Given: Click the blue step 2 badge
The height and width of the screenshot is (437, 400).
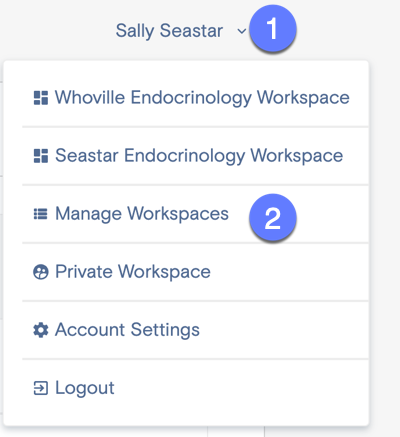Looking at the screenshot, I should point(273,218).
